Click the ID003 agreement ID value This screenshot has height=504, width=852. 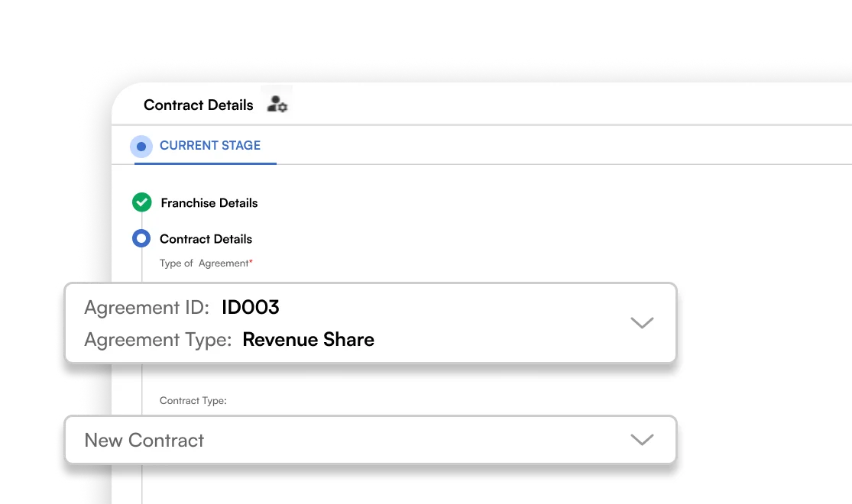coord(251,308)
